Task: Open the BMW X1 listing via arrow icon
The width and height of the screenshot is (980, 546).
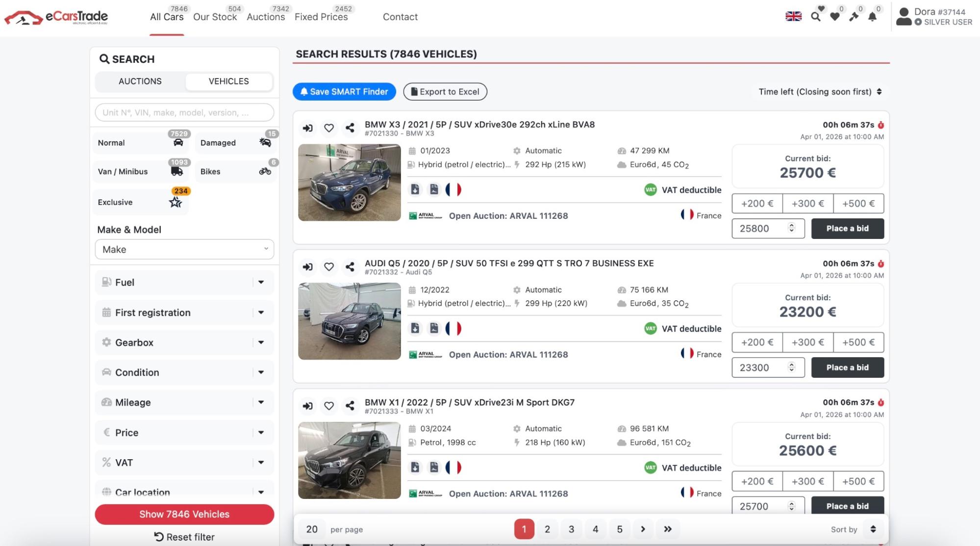Action: (307, 406)
